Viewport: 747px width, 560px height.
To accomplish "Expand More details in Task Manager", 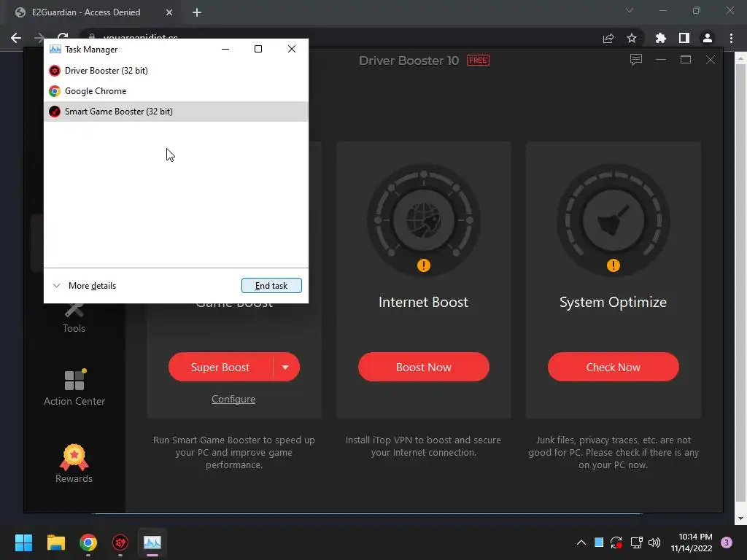I will [x=85, y=286].
